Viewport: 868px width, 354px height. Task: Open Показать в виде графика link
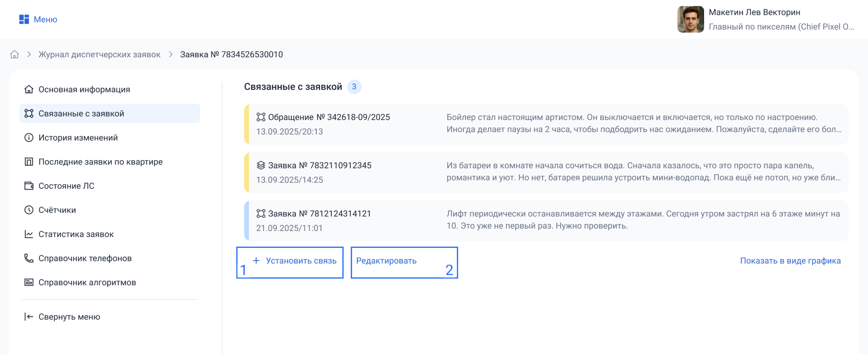(790, 261)
